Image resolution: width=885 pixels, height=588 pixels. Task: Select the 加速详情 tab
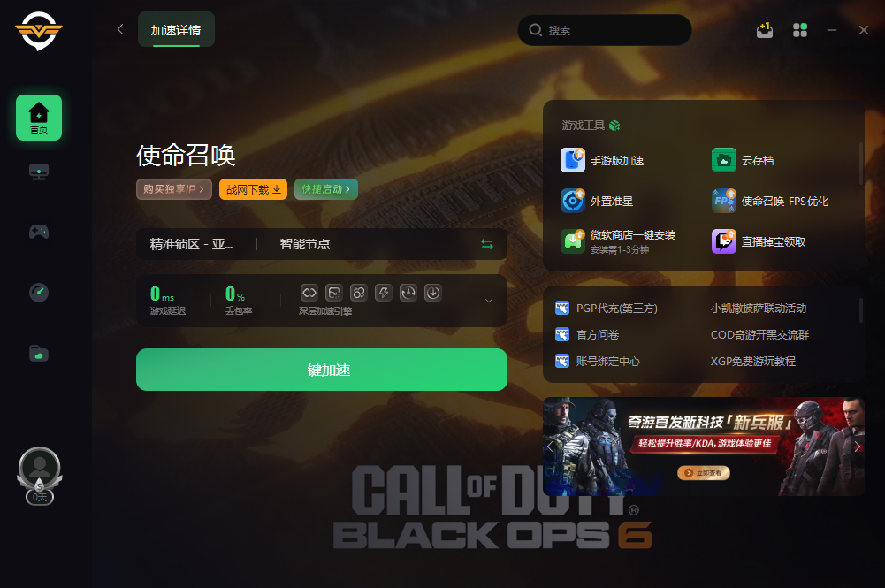click(x=176, y=29)
